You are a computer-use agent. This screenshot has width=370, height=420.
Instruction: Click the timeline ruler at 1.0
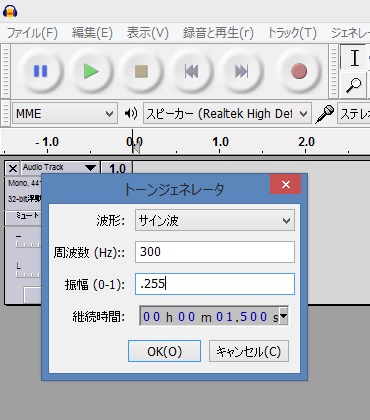pyautogui.click(x=220, y=143)
